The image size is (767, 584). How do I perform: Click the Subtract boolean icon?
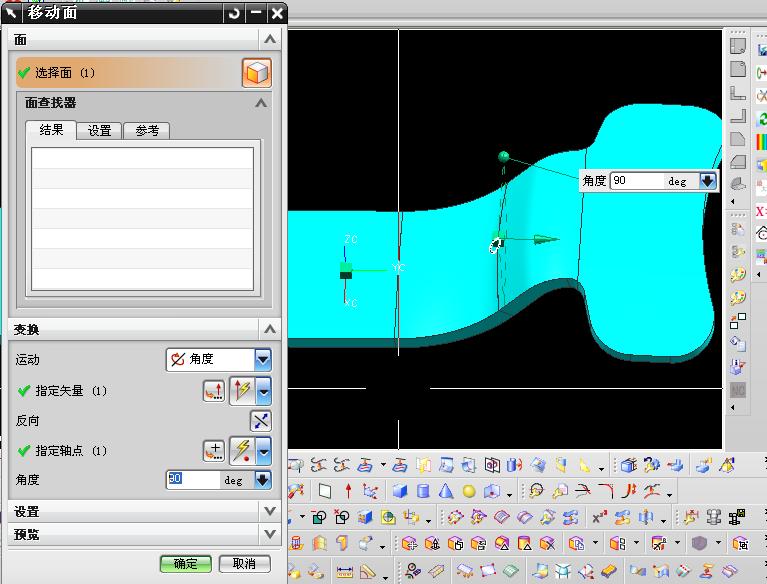pyautogui.click(x=319, y=517)
